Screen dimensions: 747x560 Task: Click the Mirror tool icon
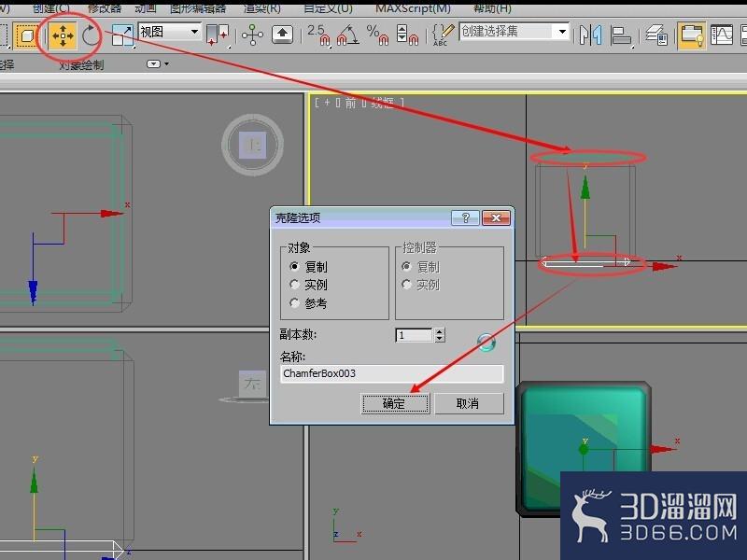(591, 35)
